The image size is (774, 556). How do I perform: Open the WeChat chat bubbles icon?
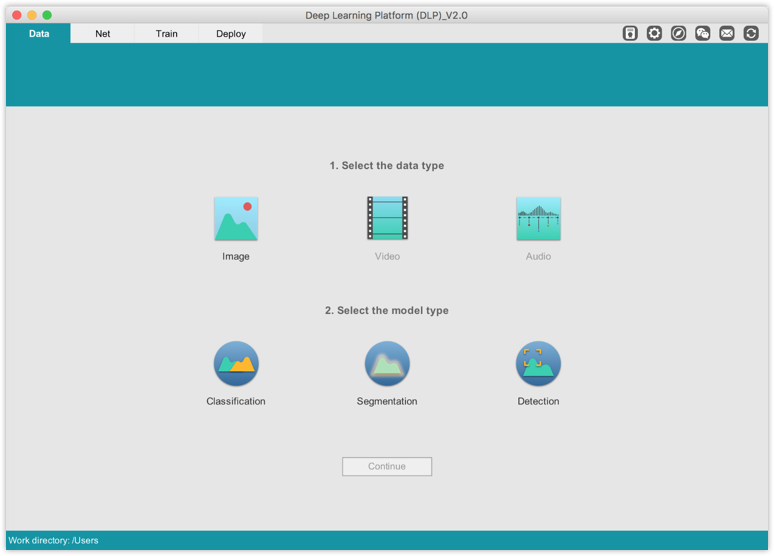[x=703, y=33]
